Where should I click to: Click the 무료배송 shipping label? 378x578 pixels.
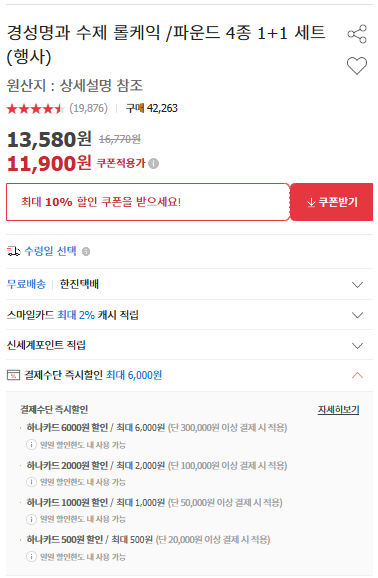pyautogui.click(x=26, y=284)
